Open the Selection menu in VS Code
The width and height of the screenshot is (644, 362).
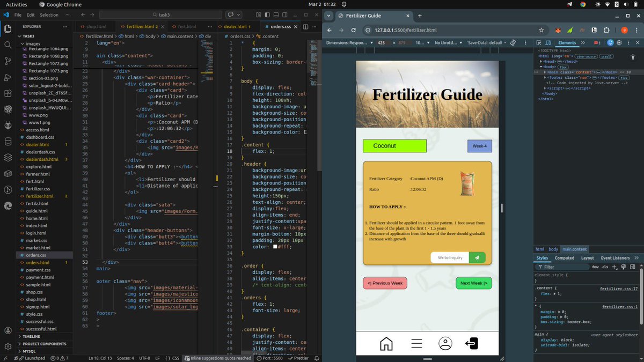point(49,14)
